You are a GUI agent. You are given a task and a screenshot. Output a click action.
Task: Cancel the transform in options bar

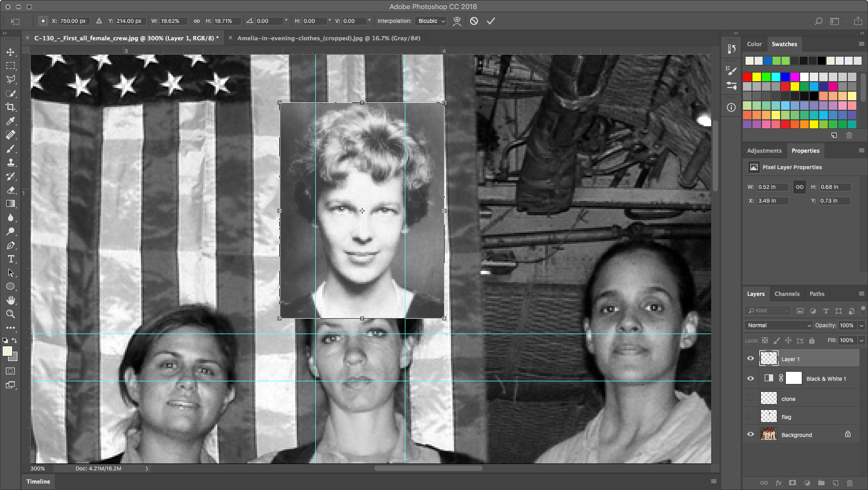pyautogui.click(x=474, y=21)
